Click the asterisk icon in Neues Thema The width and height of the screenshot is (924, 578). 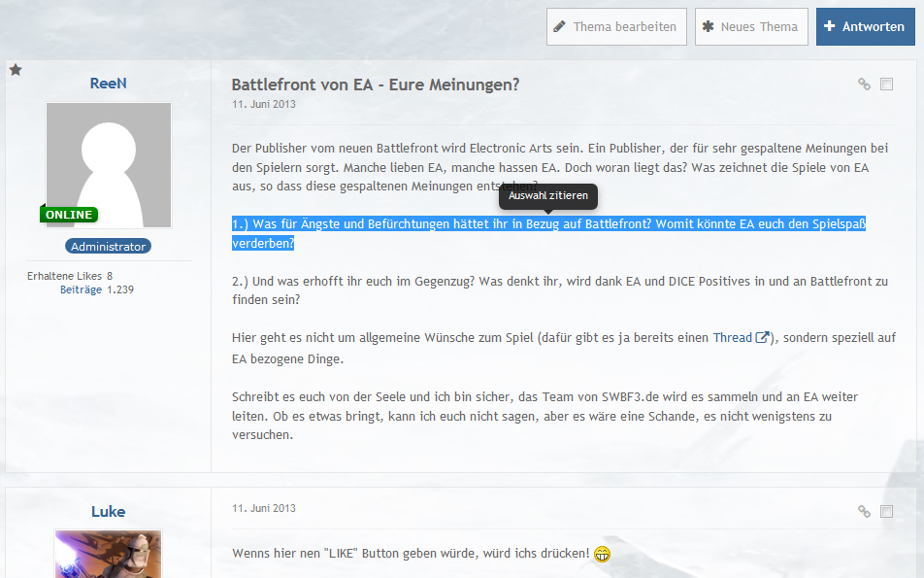[708, 26]
